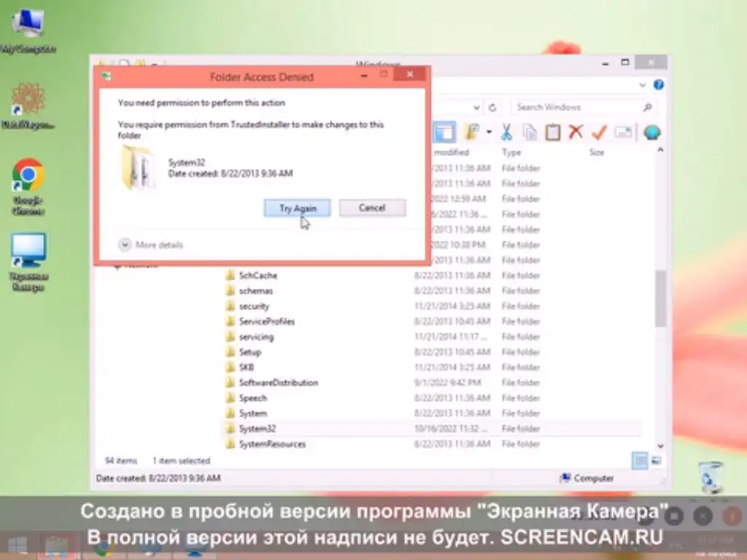Switch to details view using the status bar icon

click(639, 461)
